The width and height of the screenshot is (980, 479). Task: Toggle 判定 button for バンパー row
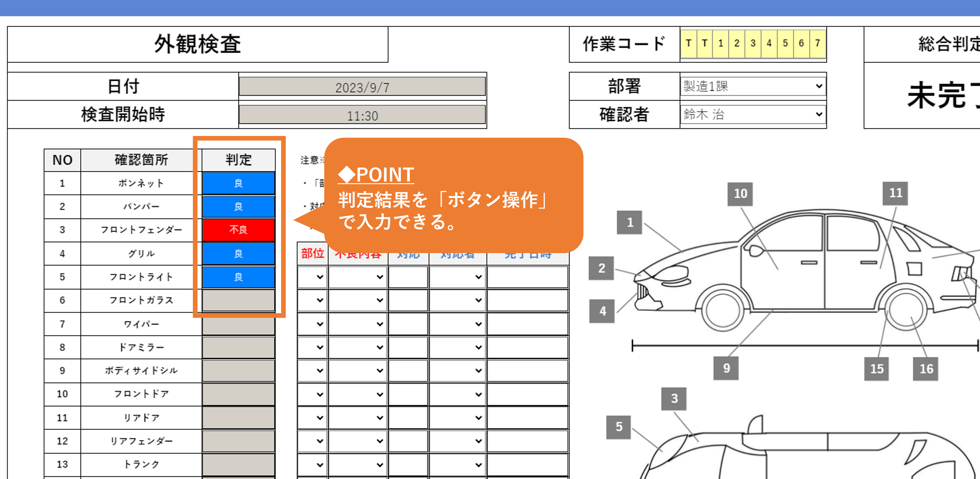coord(239,206)
